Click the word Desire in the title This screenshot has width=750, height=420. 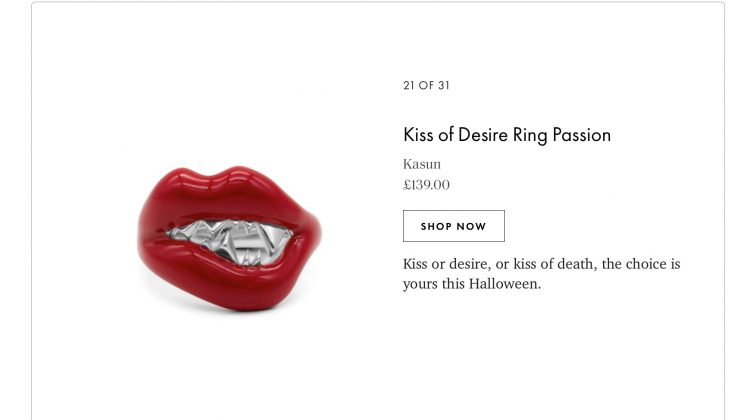[483, 135]
